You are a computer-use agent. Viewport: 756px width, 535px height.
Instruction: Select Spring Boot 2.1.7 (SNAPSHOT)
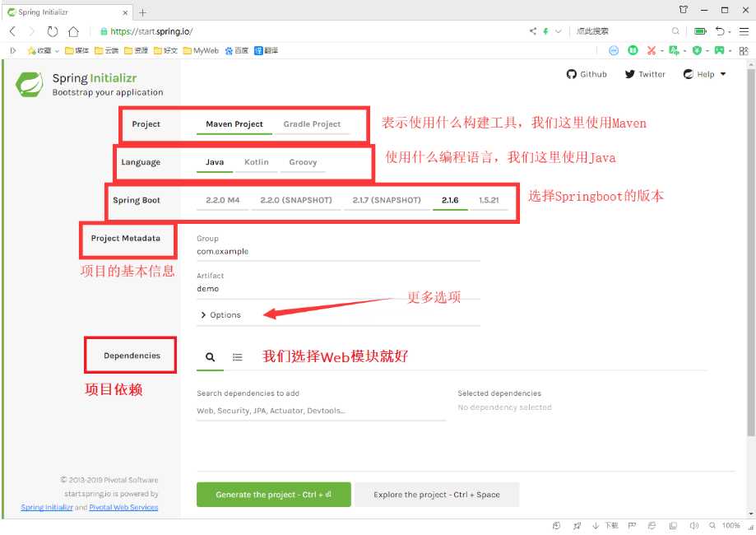(387, 200)
